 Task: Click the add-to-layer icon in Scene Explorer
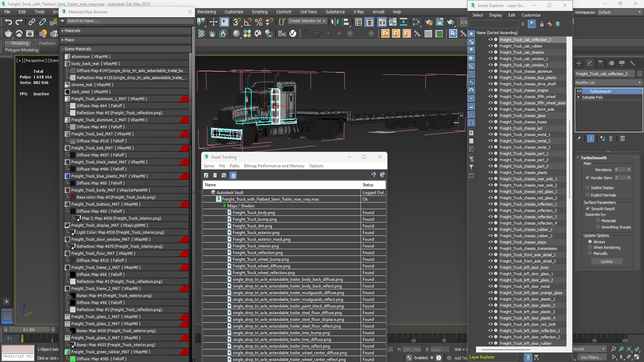(550, 24)
